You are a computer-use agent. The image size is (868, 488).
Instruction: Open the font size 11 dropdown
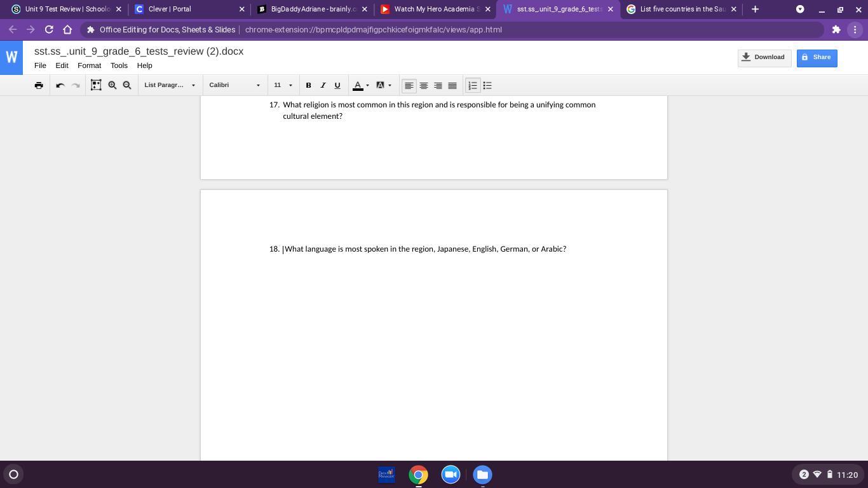pos(283,85)
